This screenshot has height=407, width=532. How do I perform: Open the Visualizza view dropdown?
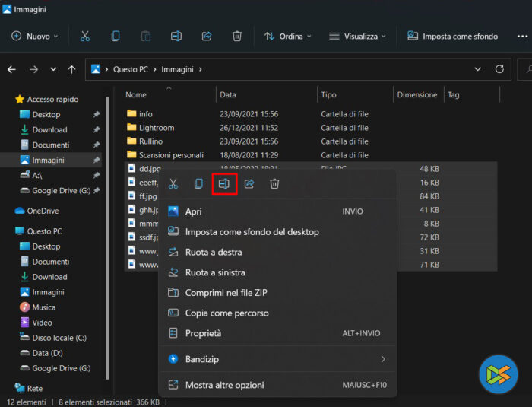click(357, 36)
